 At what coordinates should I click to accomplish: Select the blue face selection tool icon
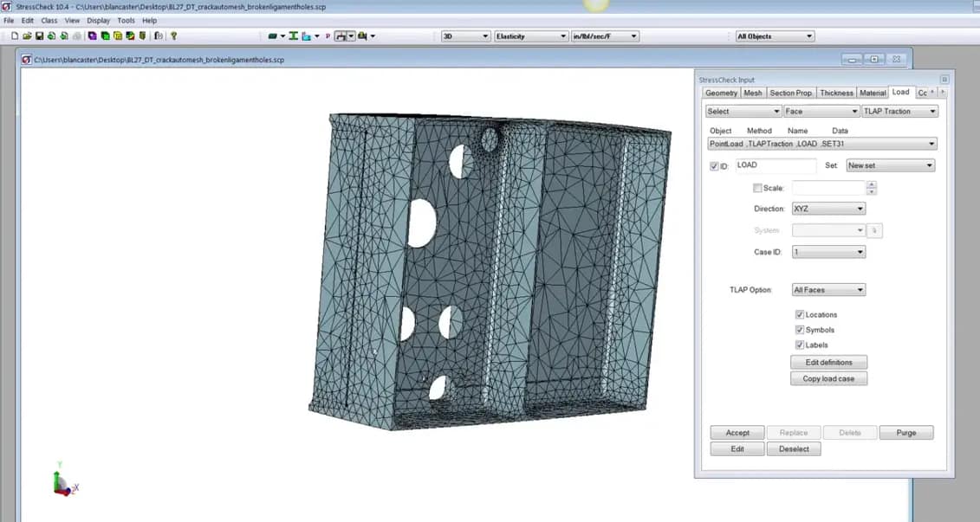[x=306, y=35]
